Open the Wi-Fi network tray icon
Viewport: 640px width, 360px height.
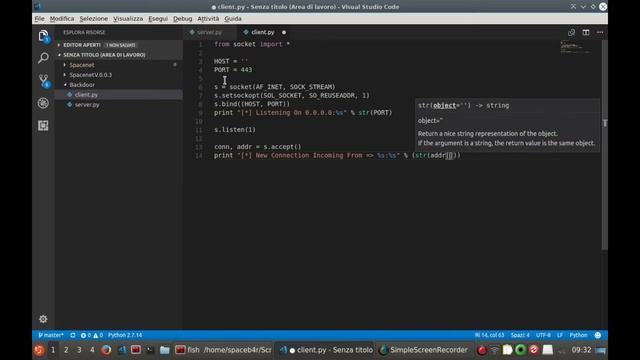click(494, 350)
